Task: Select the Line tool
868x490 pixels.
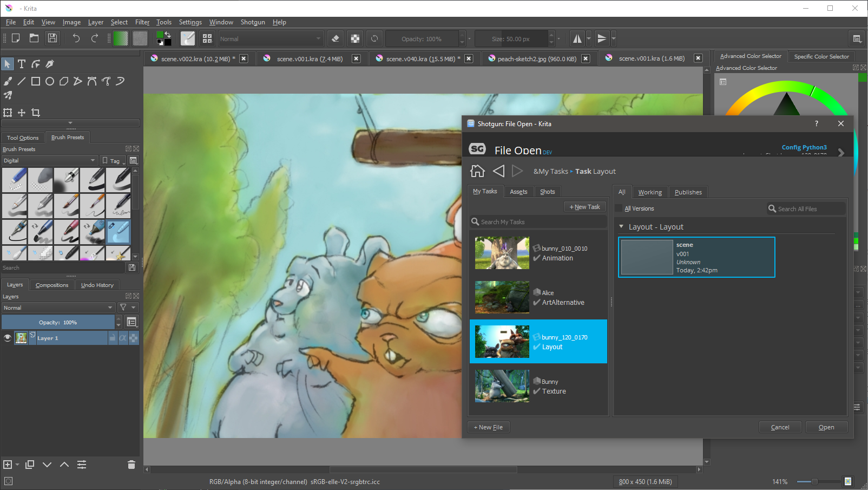Action: 22,81
